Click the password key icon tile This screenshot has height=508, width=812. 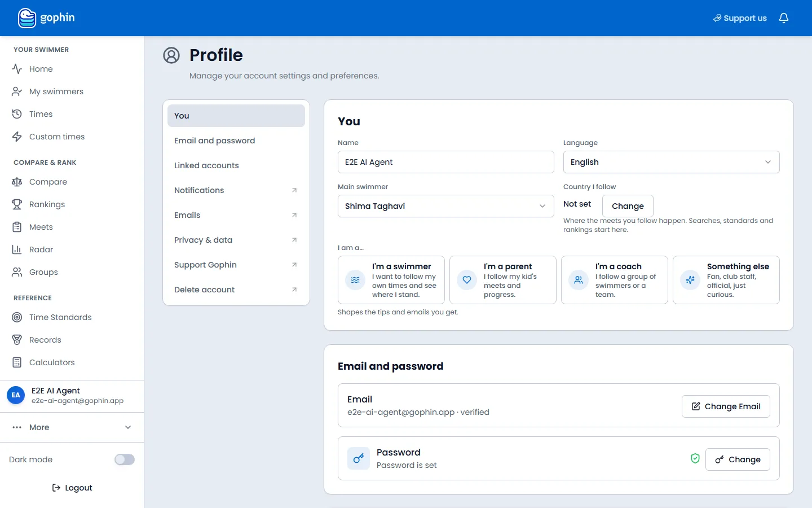359,458
